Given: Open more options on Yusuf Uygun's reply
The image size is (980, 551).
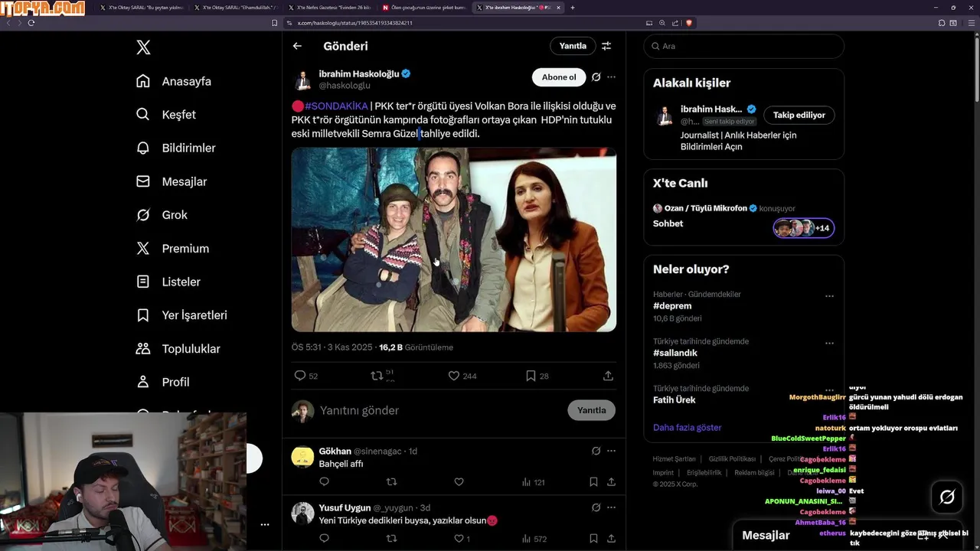Looking at the screenshot, I should [611, 507].
